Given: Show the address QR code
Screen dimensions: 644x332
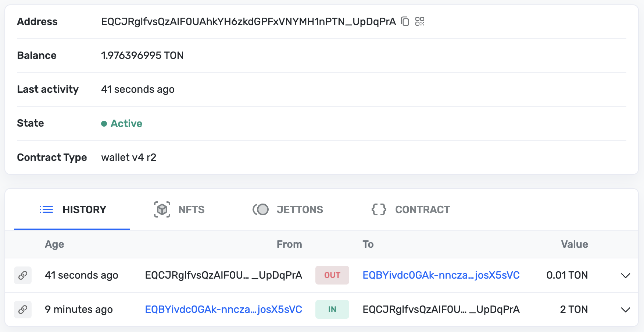Looking at the screenshot, I should pyautogui.click(x=419, y=22).
